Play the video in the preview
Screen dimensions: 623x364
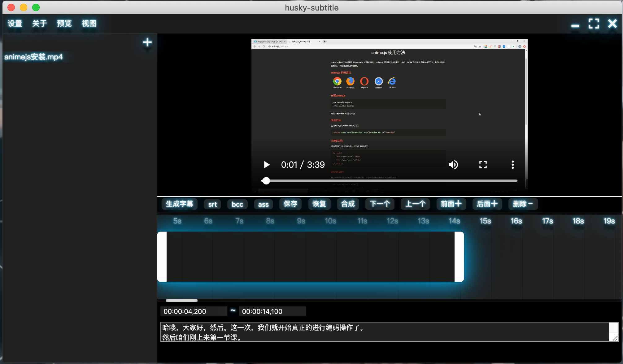(266, 165)
